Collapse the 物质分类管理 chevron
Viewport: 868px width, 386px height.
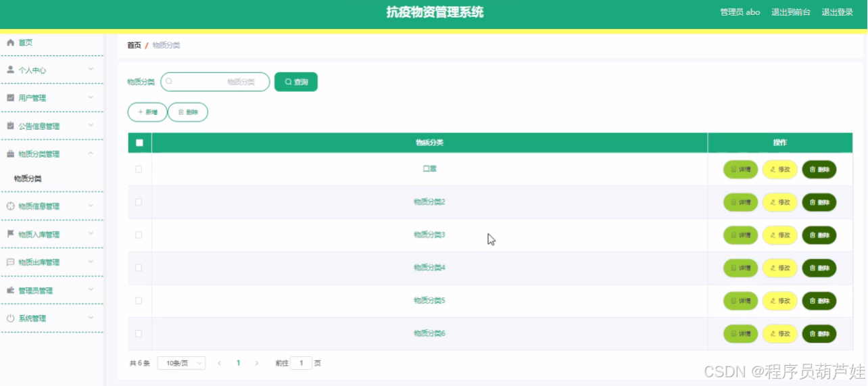[91, 153]
